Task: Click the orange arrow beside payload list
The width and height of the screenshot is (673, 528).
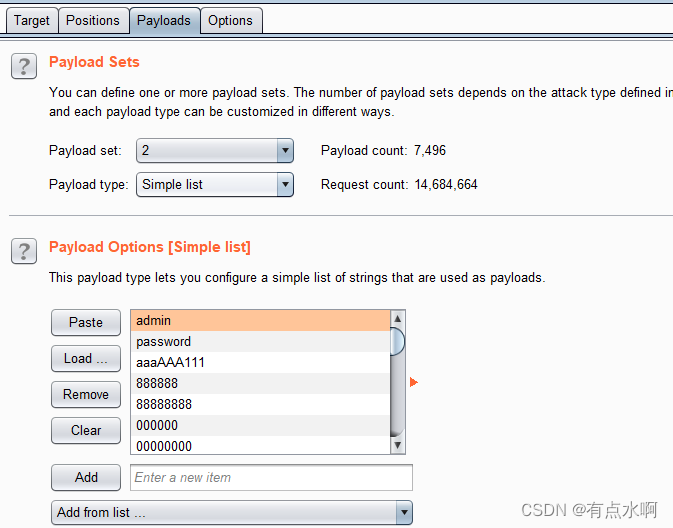Action: point(414,382)
